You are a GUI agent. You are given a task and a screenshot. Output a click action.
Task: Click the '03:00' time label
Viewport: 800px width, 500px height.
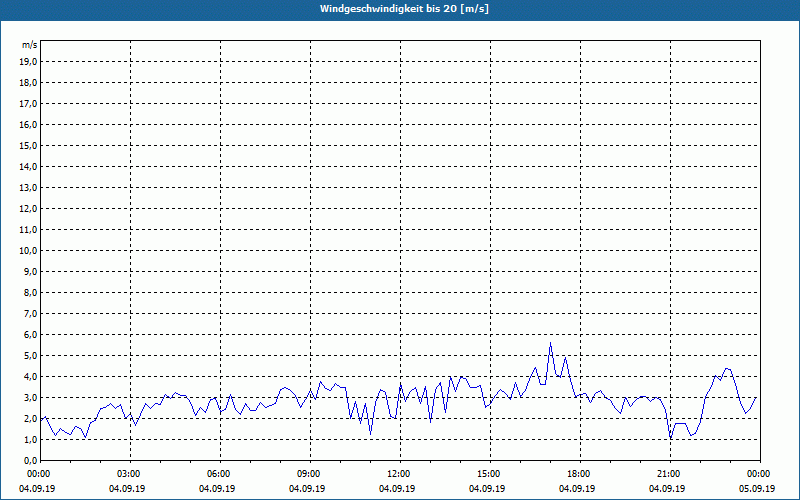pyautogui.click(x=131, y=474)
